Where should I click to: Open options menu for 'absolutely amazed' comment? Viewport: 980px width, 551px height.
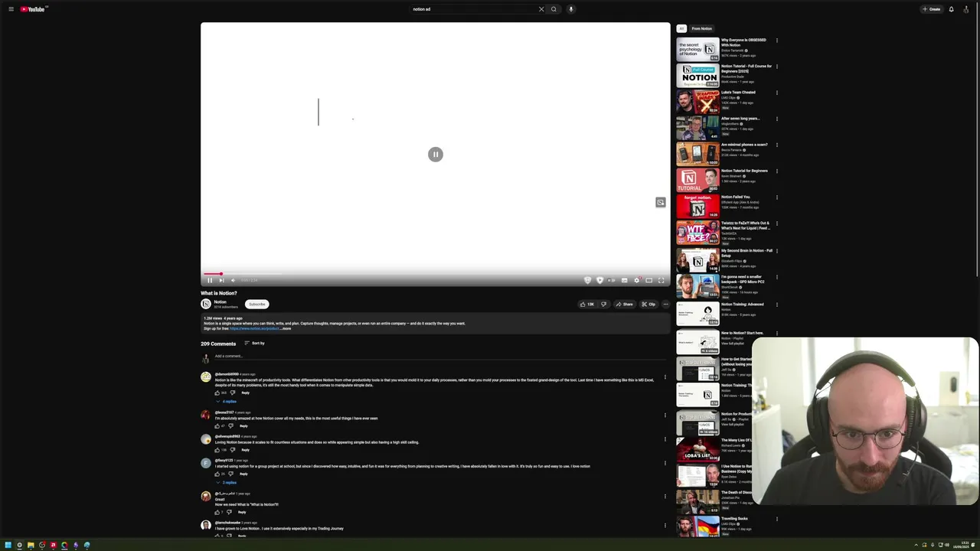pyautogui.click(x=665, y=416)
